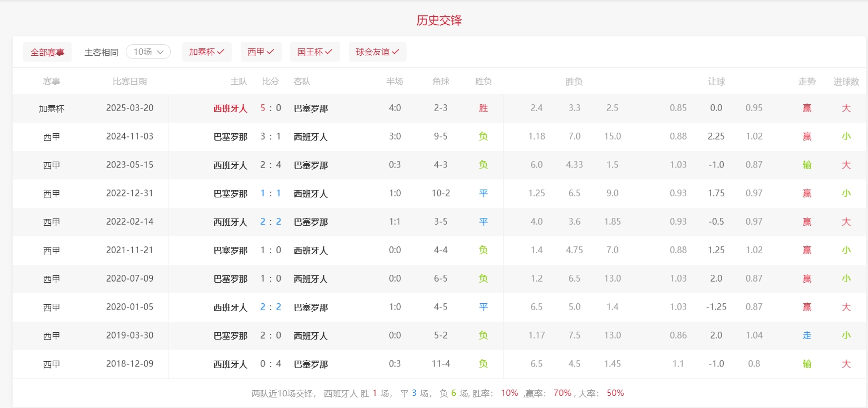Open the 10场 match count dropdown
868x408 pixels.
click(x=148, y=52)
